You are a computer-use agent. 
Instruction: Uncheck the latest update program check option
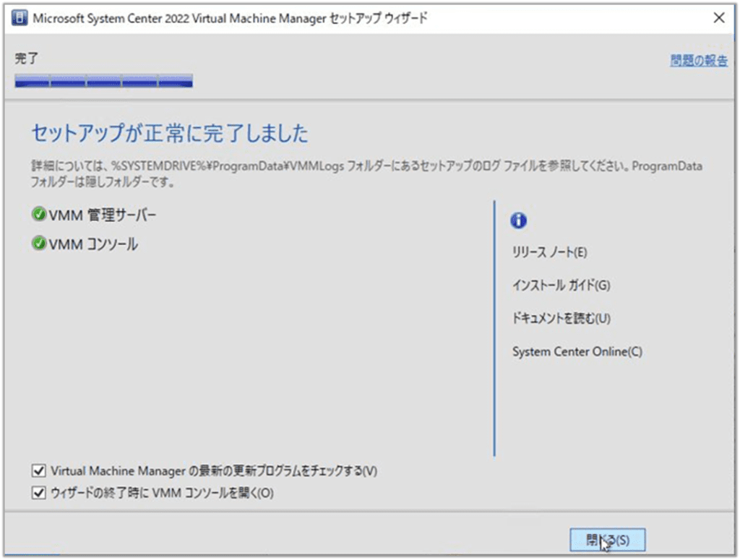(39, 470)
